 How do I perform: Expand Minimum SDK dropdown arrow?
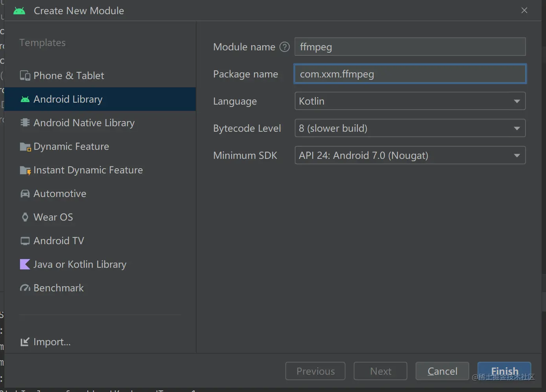point(517,156)
